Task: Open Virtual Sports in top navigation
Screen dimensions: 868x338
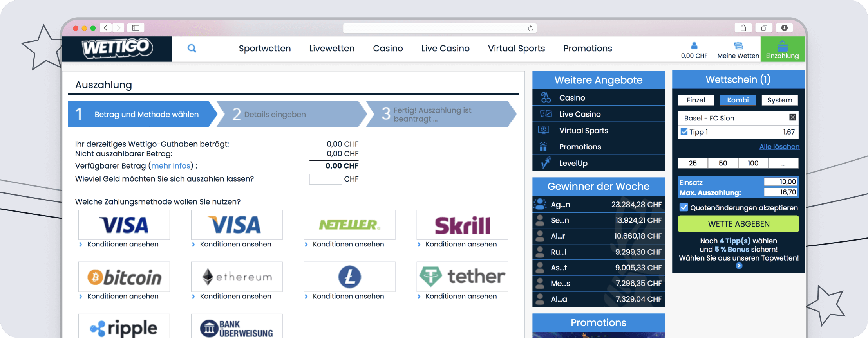Action: 516,49
